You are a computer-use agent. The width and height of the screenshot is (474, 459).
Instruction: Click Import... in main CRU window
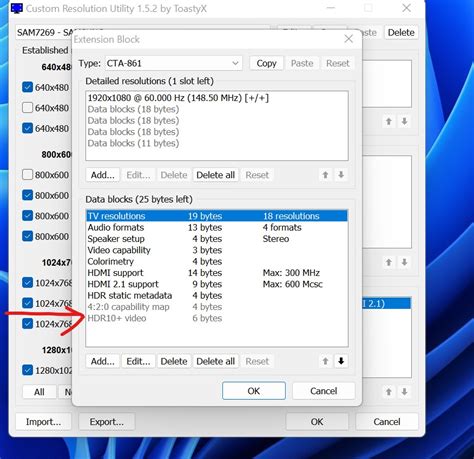pos(43,422)
